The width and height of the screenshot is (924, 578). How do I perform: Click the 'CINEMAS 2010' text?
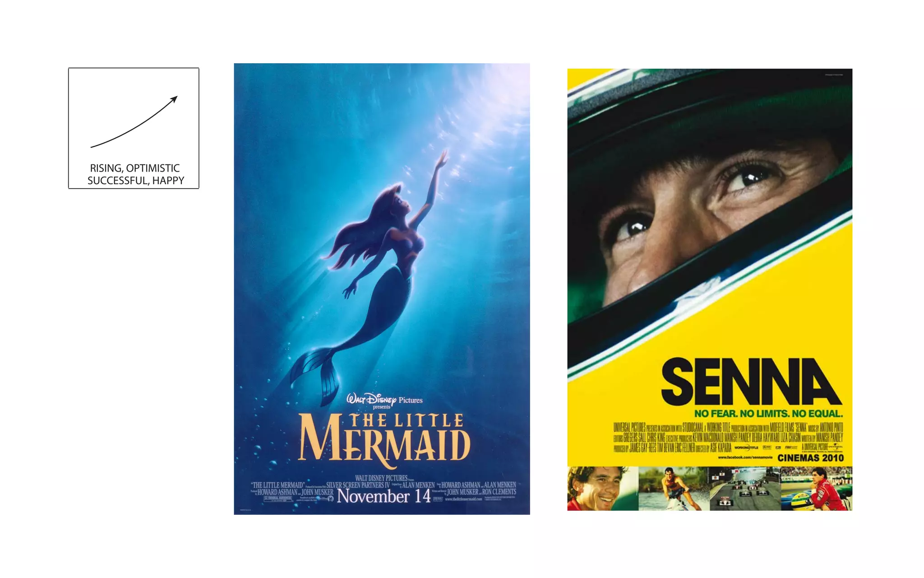coord(810,458)
